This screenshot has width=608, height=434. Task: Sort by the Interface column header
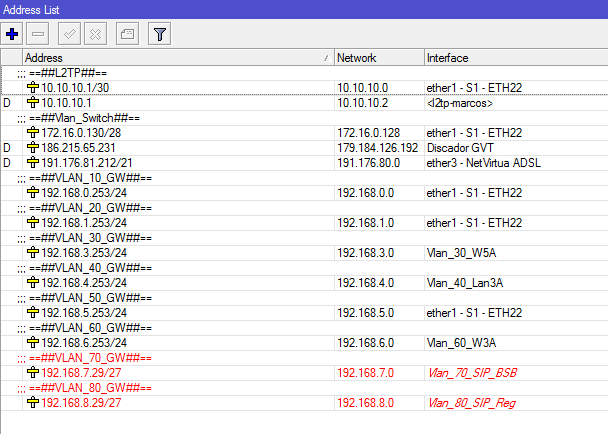coord(514,58)
